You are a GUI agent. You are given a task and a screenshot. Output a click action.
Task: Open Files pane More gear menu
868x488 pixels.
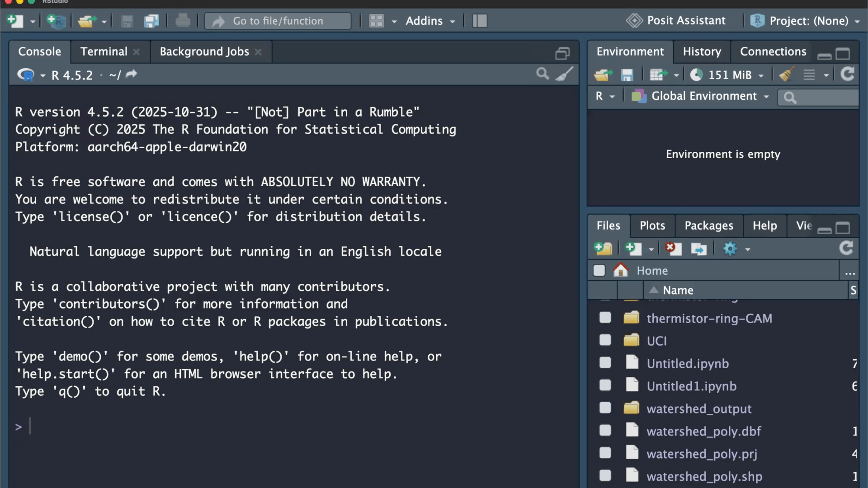coord(736,249)
